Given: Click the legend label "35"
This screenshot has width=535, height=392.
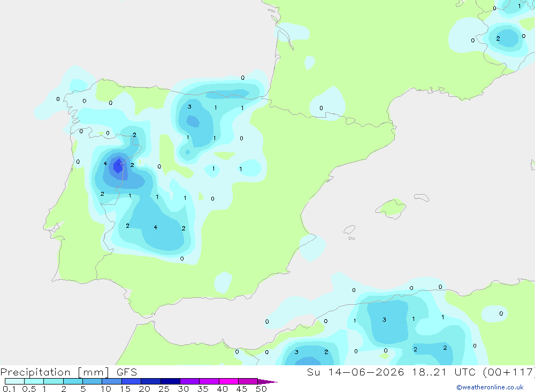Looking at the screenshot, I should pyautogui.click(x=203, y=389).
